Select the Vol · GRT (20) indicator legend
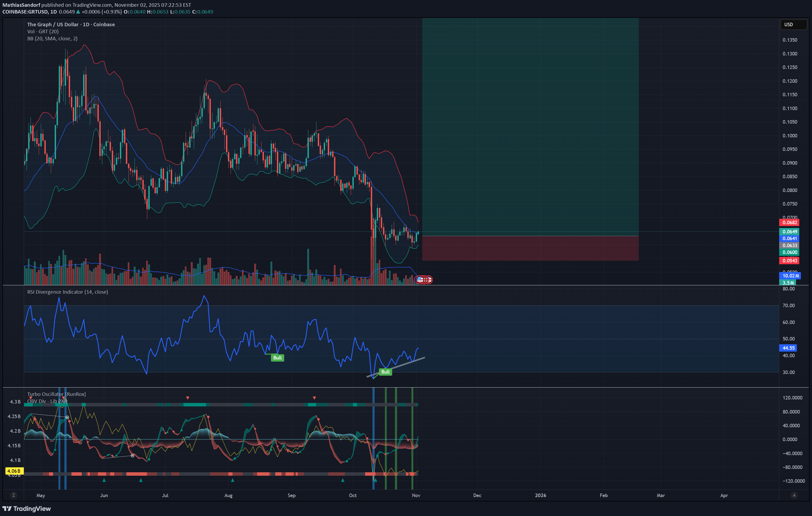 coord(43,31)
